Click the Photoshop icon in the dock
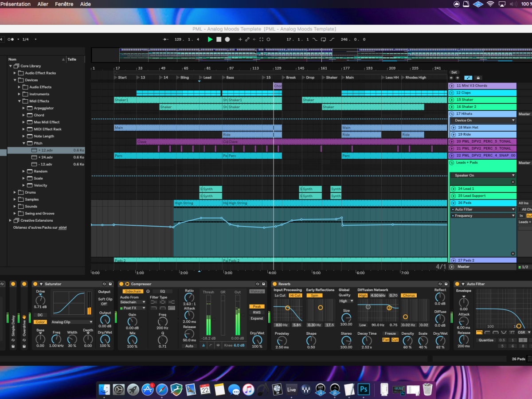The width and height of the screenshot is (532, 399). (364, 390)
